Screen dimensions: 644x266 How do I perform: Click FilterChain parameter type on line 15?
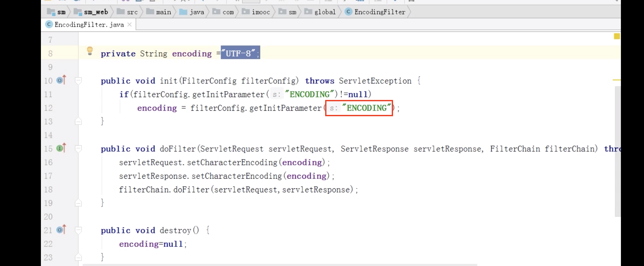(515, 149)
